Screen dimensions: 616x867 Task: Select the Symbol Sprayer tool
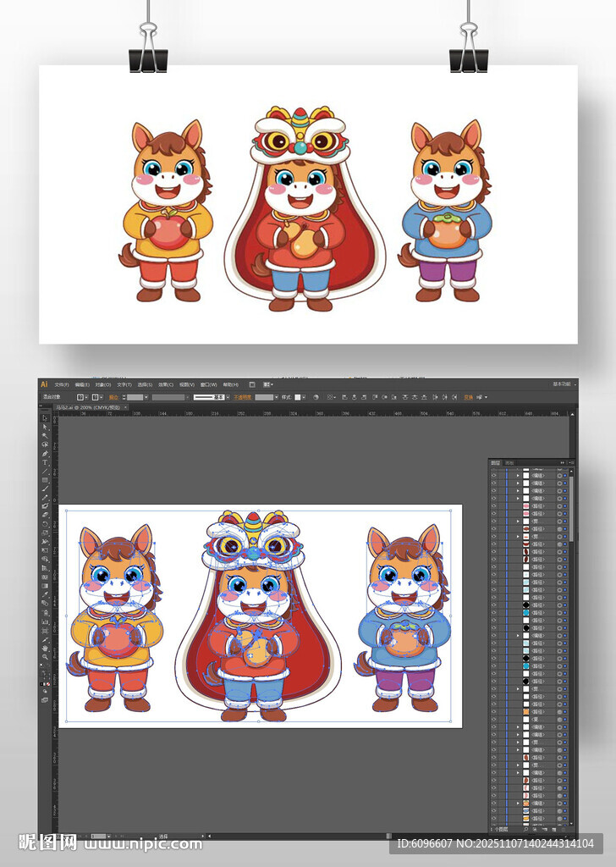[x=45, y=611]
